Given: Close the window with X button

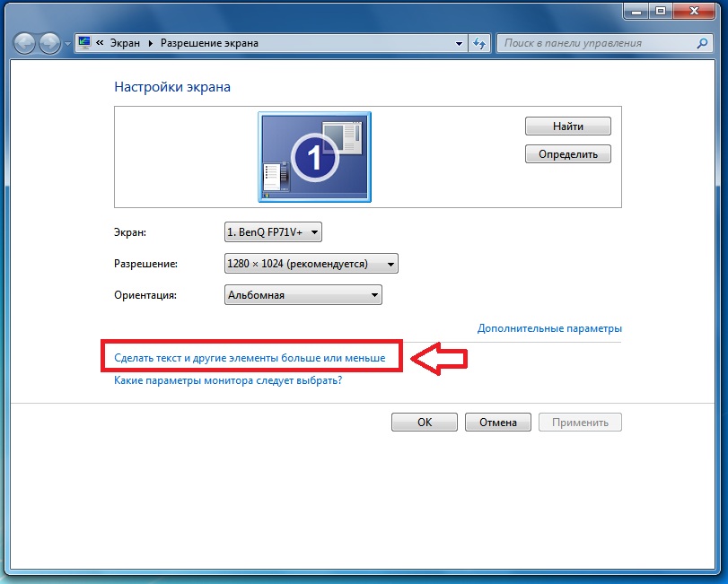Looking at the screenshot, I should [x=694, y=11].
